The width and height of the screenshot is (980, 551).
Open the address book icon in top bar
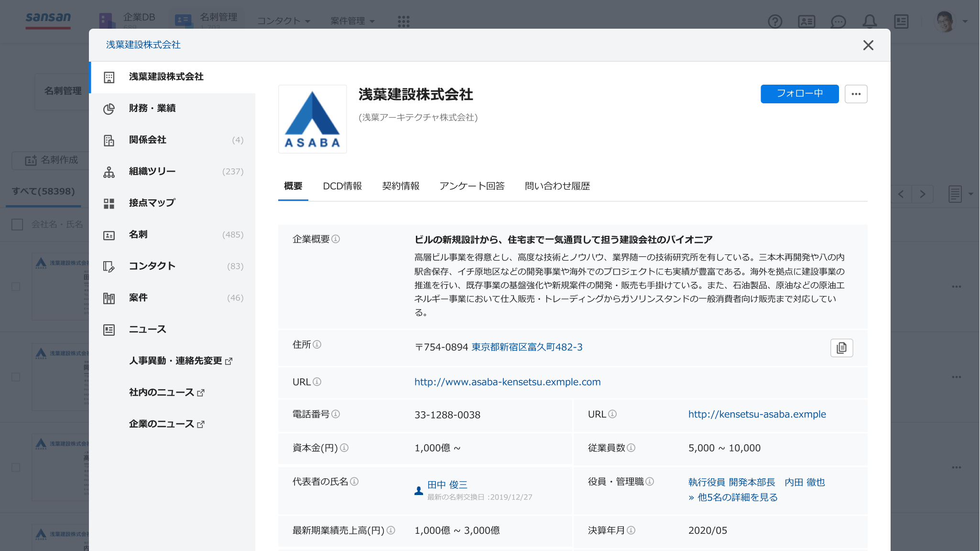click(x=806, y=21)
